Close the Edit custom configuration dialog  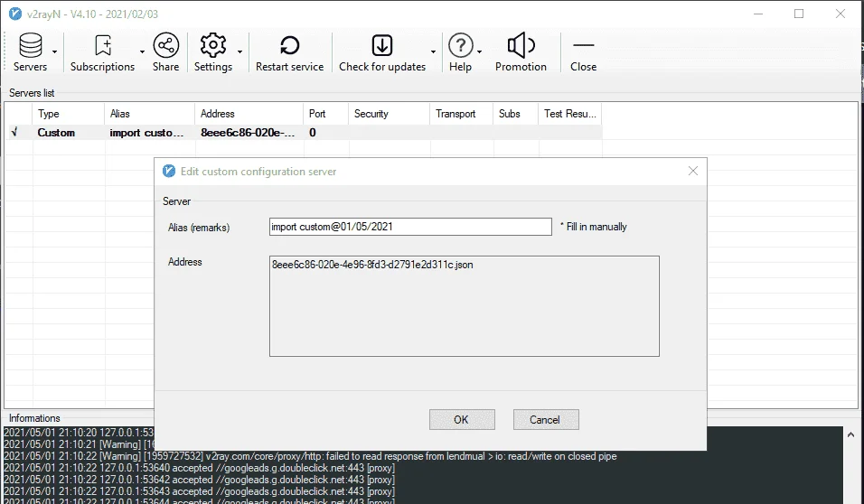pos(693,172)
